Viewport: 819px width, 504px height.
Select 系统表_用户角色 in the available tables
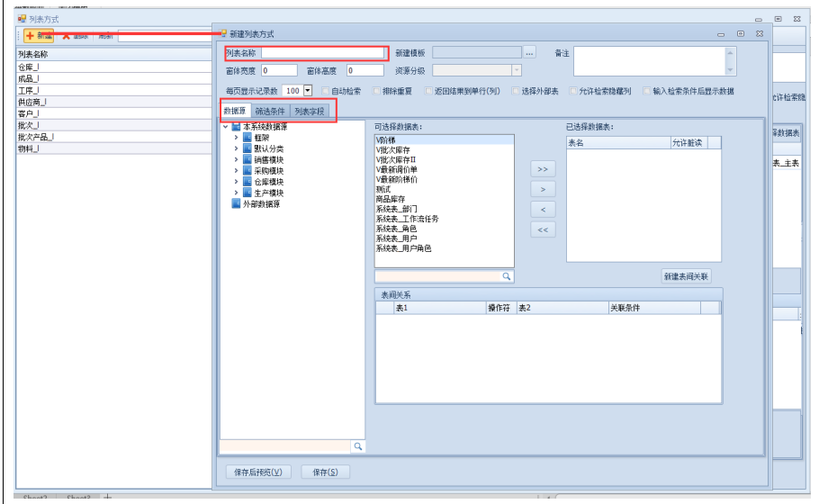pyautogui.click(x=444, y=248)
